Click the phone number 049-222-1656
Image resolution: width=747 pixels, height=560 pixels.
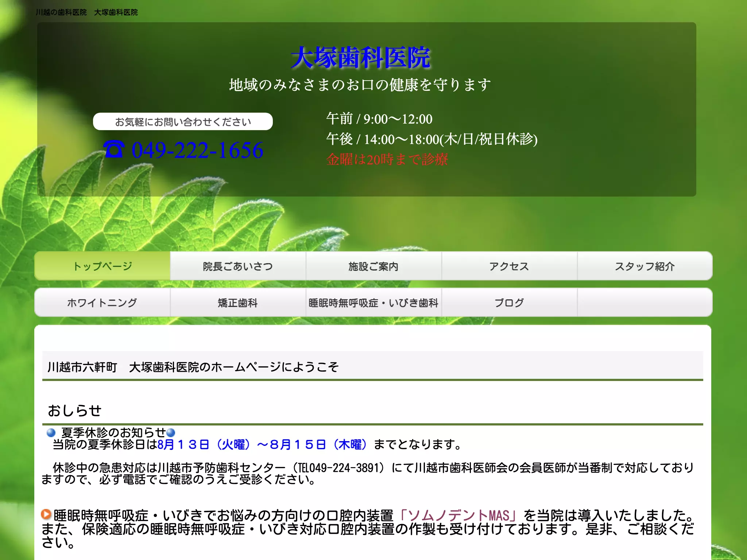[197, 150]
